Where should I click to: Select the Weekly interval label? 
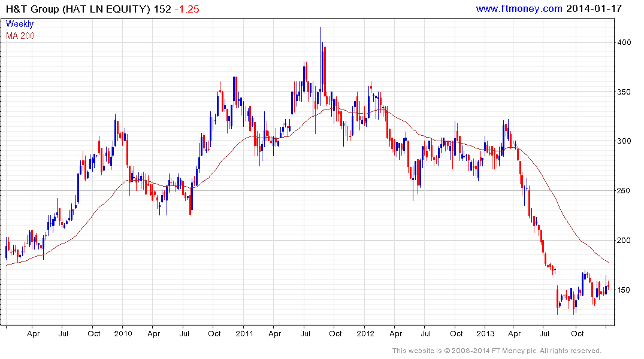click(20, 24)
